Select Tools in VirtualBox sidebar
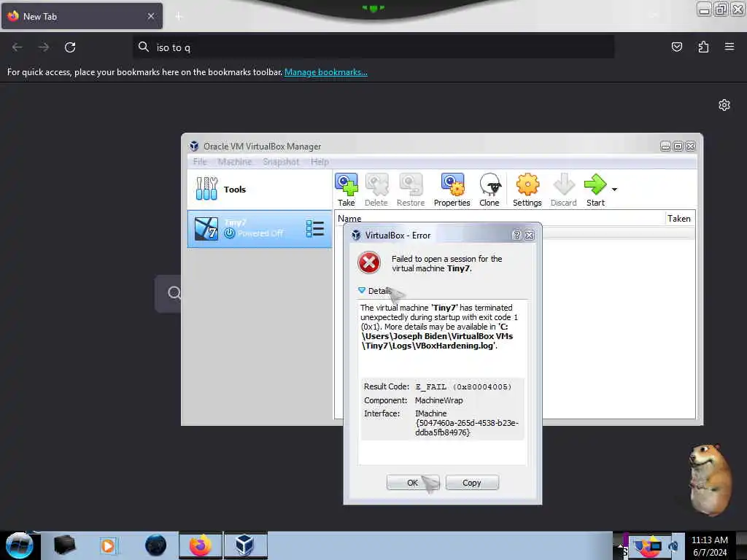This screenshot has height=560, width=747. click(260, 189)
